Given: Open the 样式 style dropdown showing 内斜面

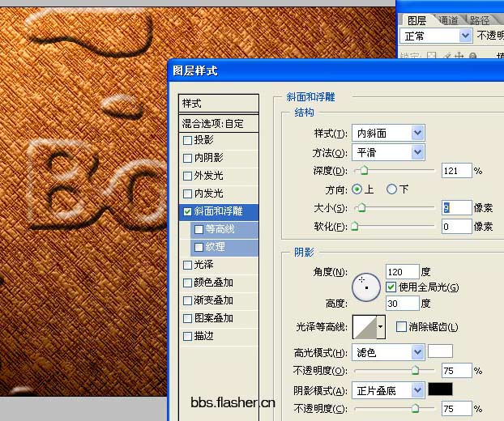Looking at the screenshot, I should [x=388, y=133].
